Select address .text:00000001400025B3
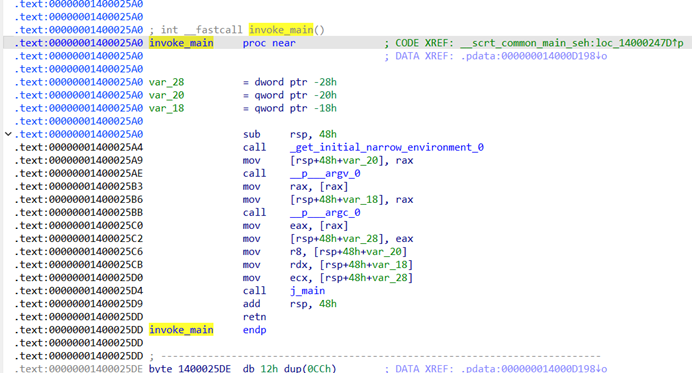Viewport: 692px width, 373px height. pos(79,186)
